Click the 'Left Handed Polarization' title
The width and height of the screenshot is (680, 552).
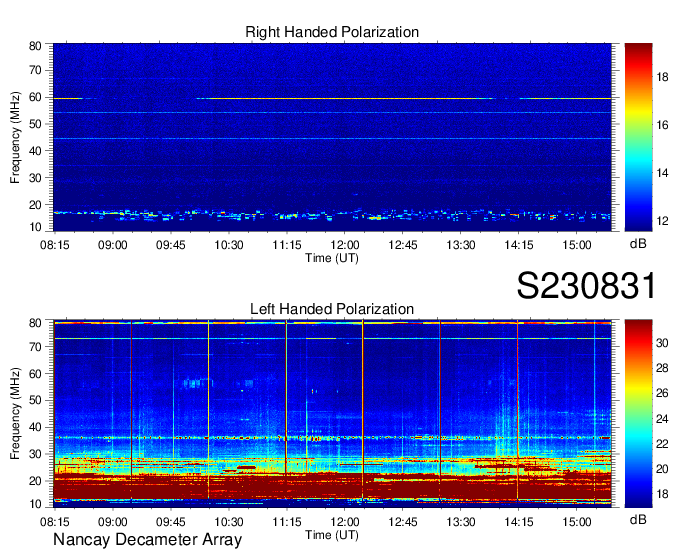(332, 309)
